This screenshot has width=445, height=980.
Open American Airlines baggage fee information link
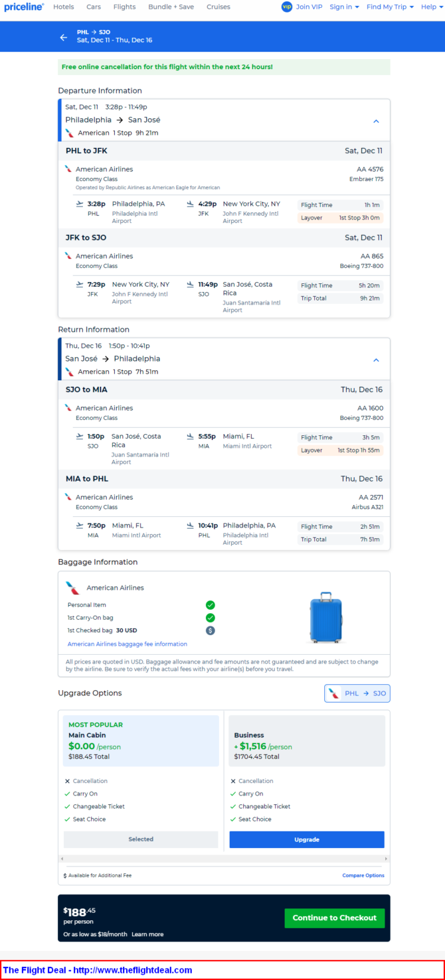click(x=128, y=644)
